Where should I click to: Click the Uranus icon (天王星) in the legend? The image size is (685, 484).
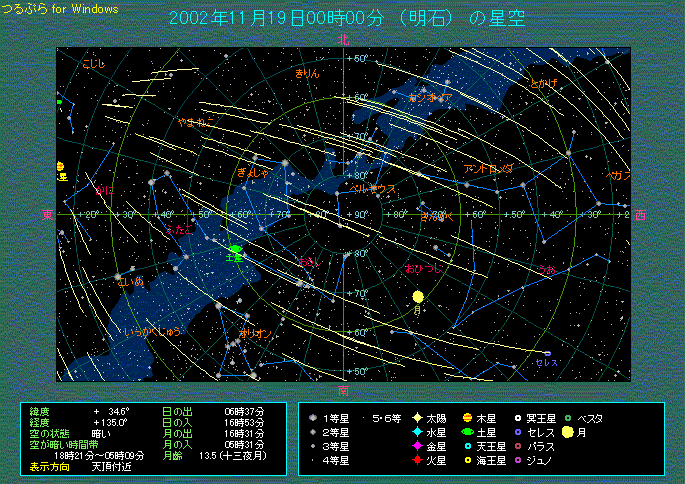coord(468,446)
